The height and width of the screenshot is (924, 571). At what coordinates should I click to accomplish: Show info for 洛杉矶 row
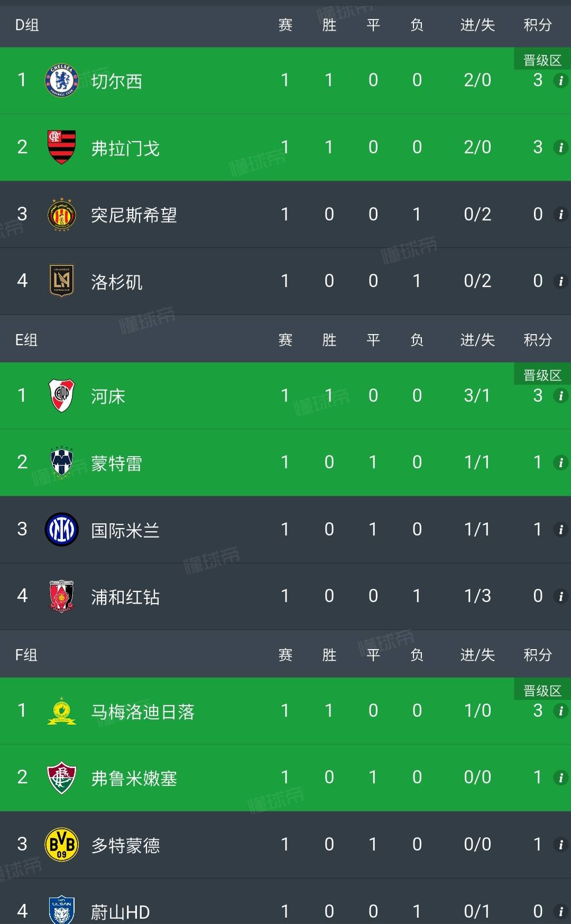click(560, 281)
